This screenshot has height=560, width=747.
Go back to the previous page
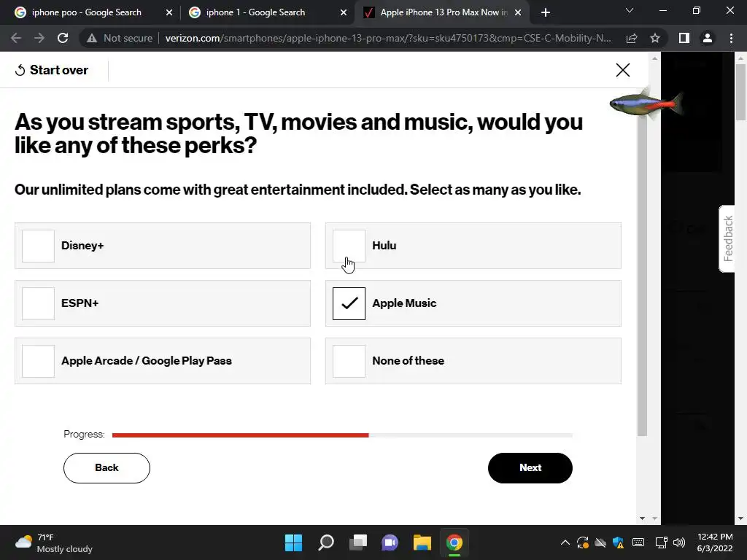16,38
